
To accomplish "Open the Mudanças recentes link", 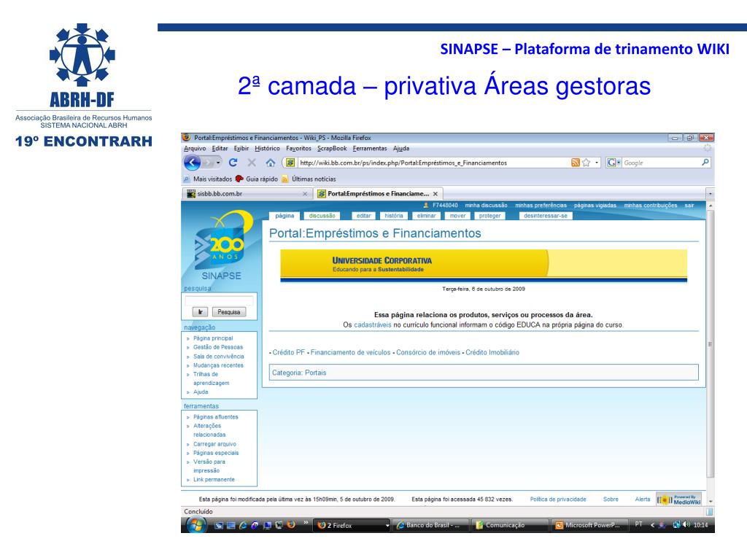I will click(x=218, y=365).
